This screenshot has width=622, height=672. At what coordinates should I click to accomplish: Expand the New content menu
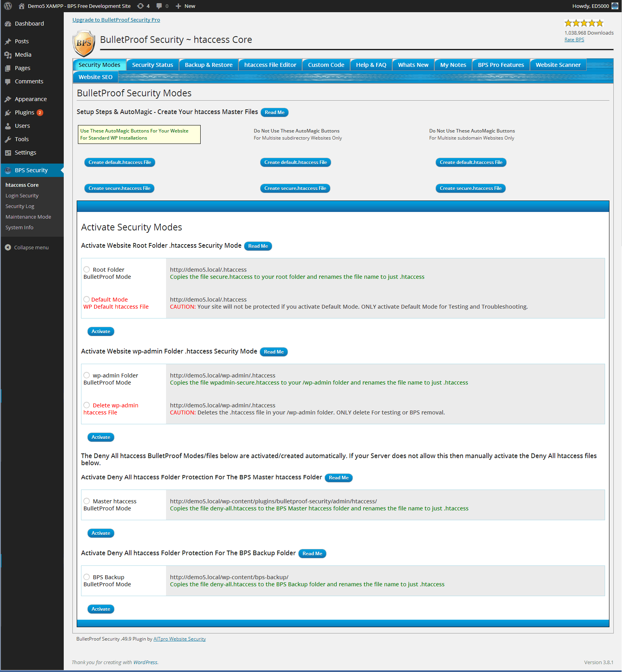coord(185,6)
